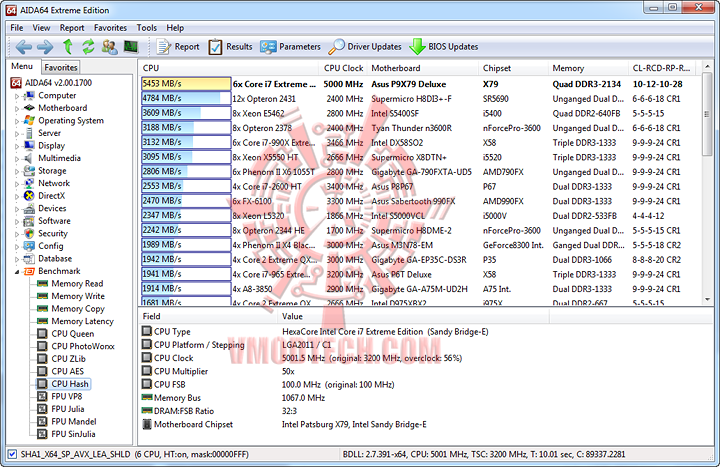
Task: Expand the Network tree node
Action: (x=17, y=184)
